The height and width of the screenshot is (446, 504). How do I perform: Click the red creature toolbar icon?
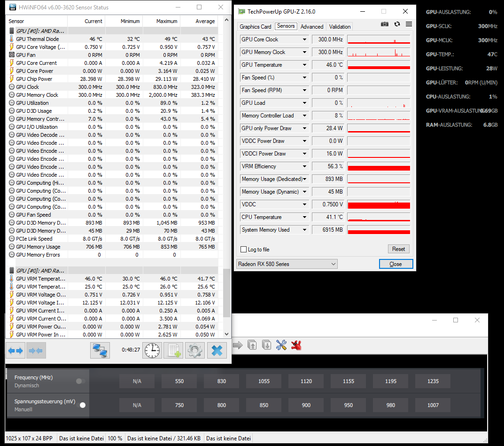[296, 345]
